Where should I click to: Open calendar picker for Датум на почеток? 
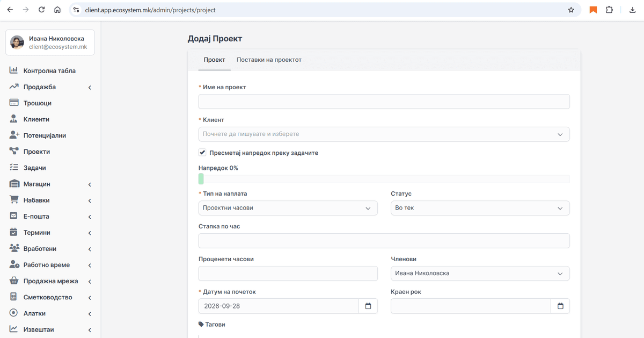(368, 306)
